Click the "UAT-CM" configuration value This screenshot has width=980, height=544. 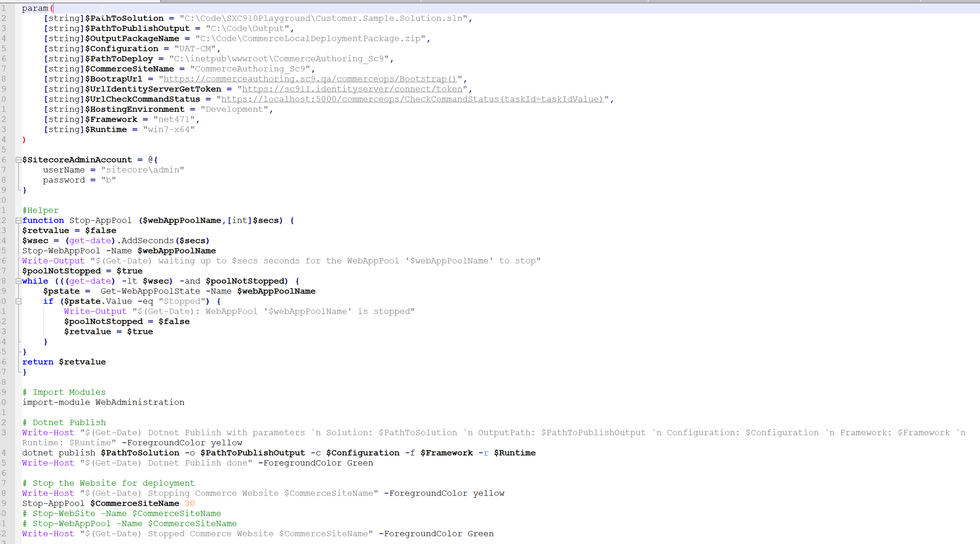tap(195, 49)
